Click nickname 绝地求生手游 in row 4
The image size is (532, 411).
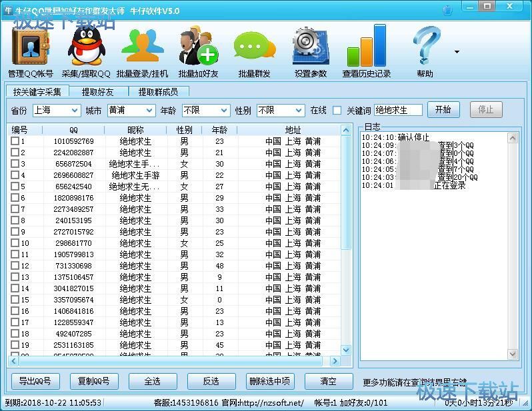(135, 175)
